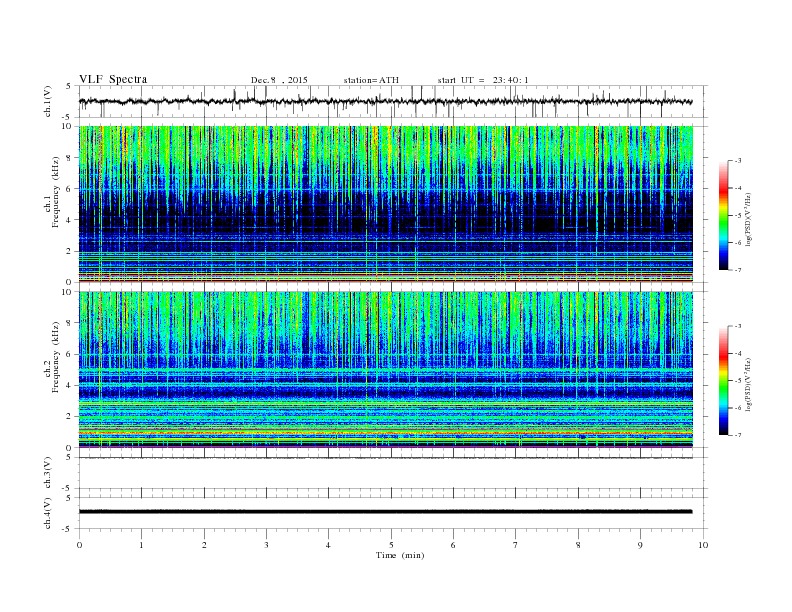The height and width of the screenshot is (612, 792).
Task: Click the 'station=ATH' label
Action: click(371, 80)
